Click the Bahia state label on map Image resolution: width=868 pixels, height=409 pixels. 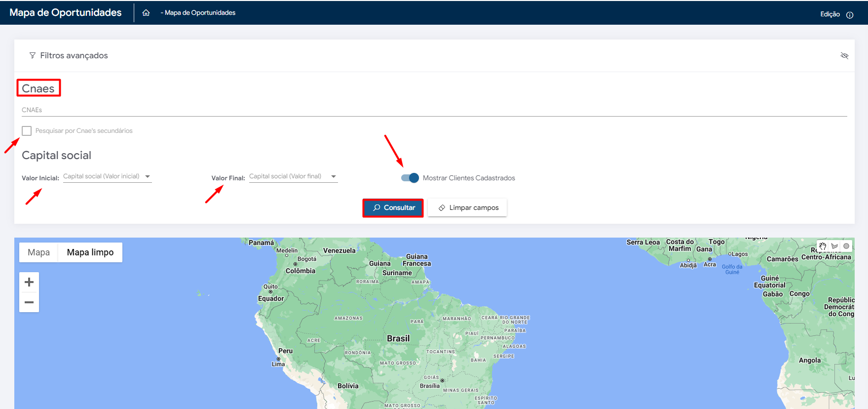click(x=478, y=360)
